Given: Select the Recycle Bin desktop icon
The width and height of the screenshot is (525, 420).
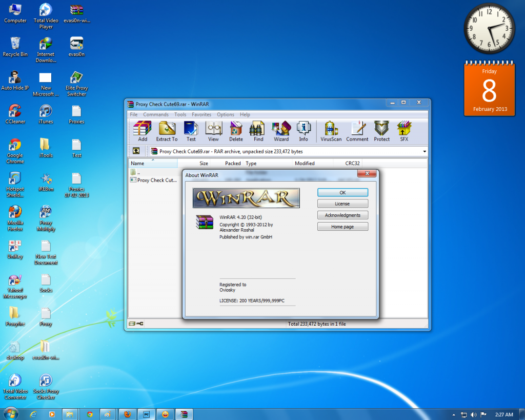Looking at the screenshot, I should [15, 47].
